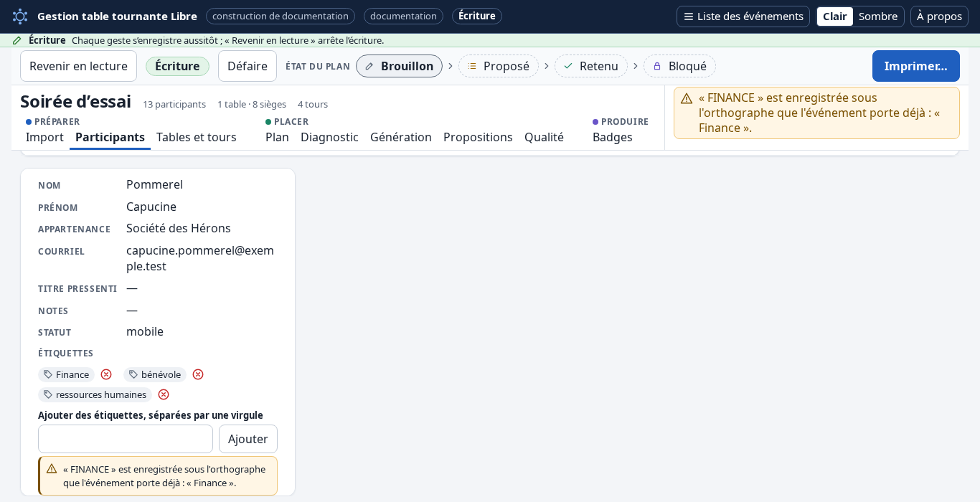Click Revenir en lecture button

(x=78, y=66)
